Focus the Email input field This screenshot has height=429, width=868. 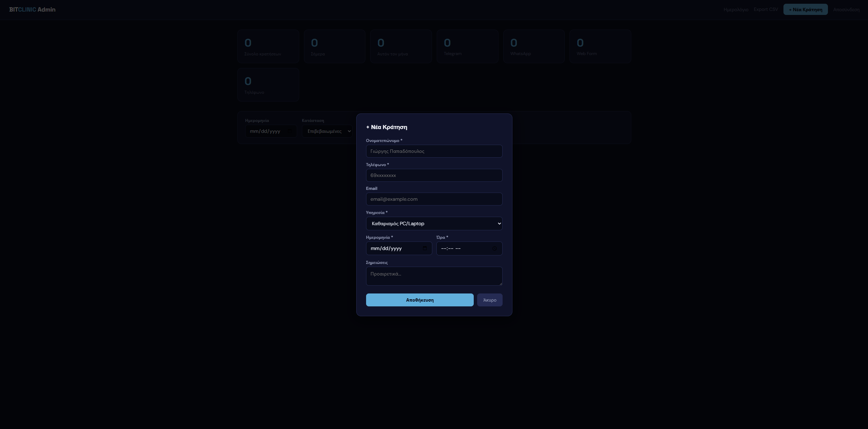click(x=434, y=199)
